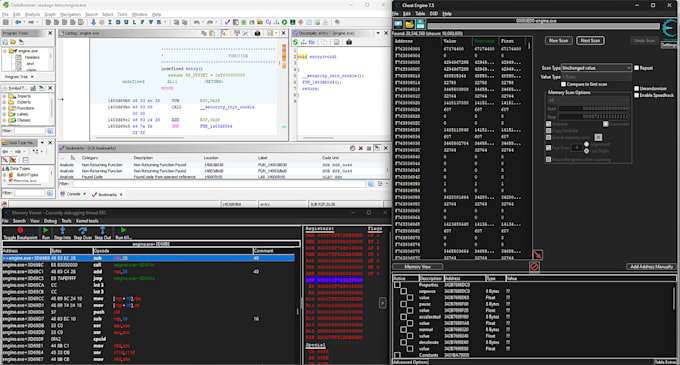This screenshot has width=680, height=365.
Task: Click the New Scan button
Action: point(558,41)
